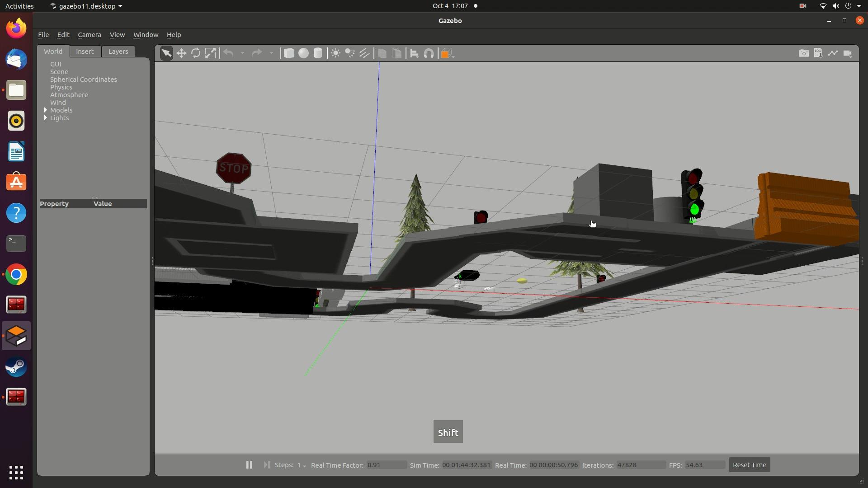The image size is (868, 488).
Task: Click the Undo arrow icon
Action: pyautogui.click(x=228, y=53)
